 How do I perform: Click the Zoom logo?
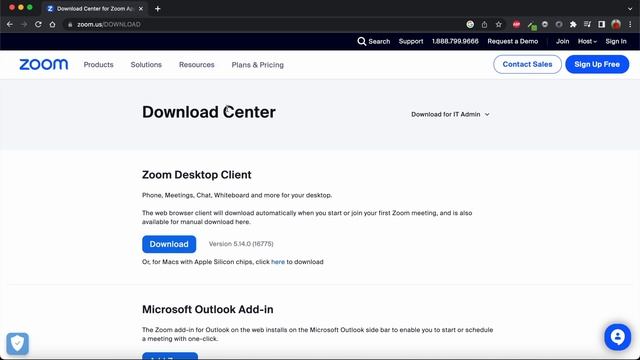[x=44, y=64]
